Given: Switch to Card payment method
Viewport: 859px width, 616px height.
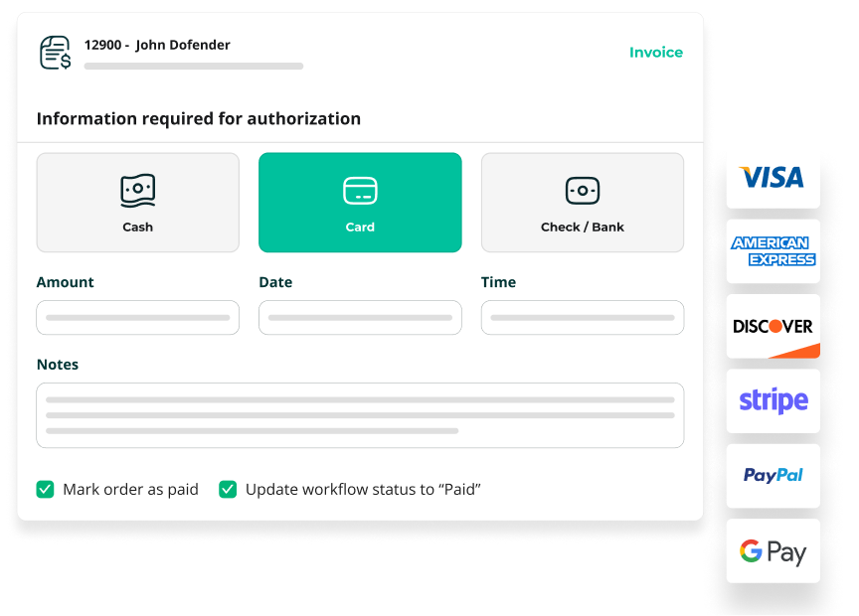Looking at the screenshot, I should (360, 203).
